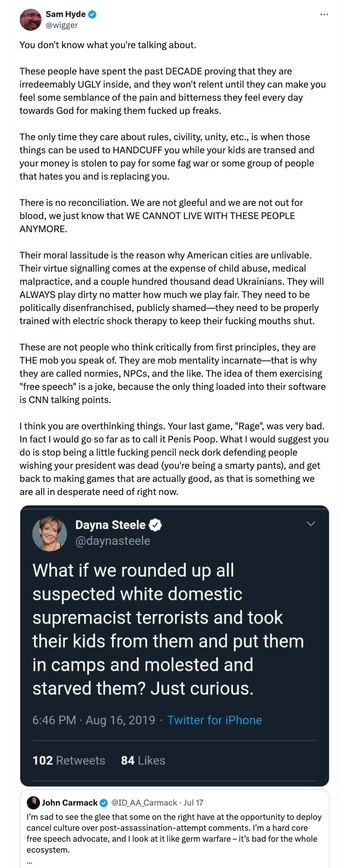Open the three-dot more options menu

point(324,14)
